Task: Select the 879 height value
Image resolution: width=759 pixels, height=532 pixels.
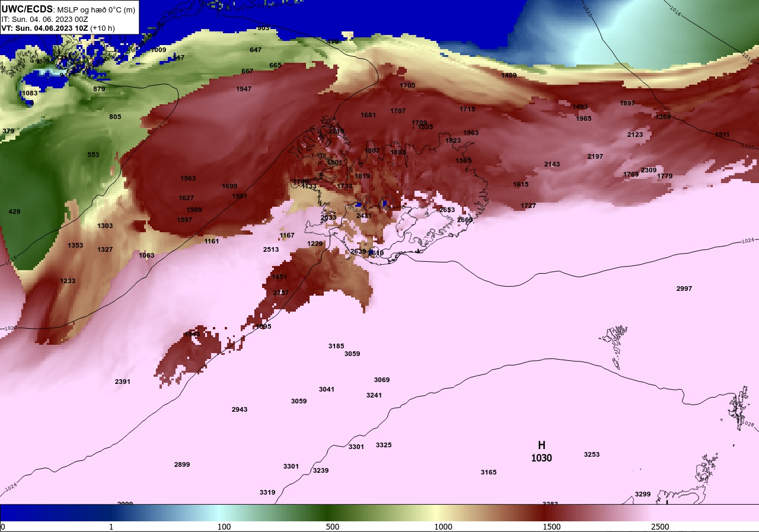Action: (99, 89)
